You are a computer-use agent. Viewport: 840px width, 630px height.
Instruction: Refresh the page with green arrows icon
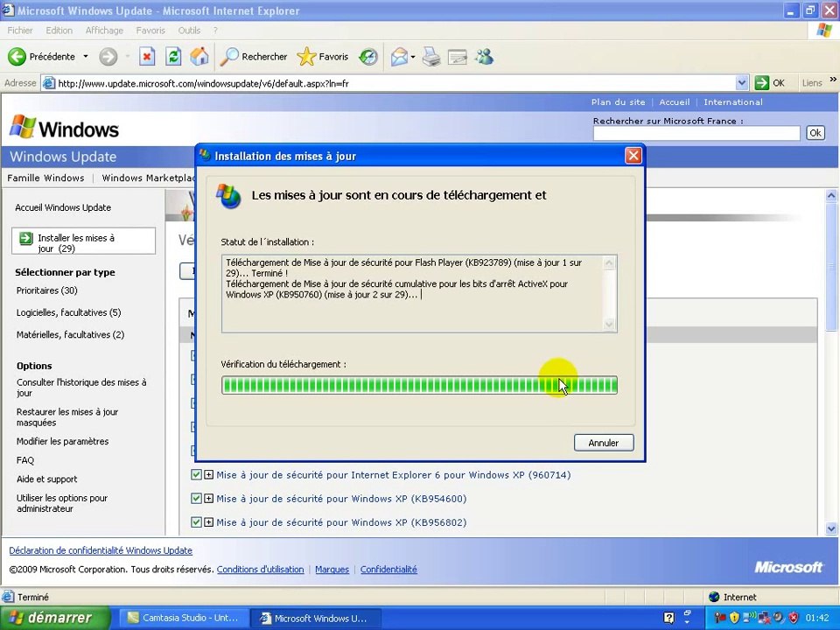click(x=173, y=56)
